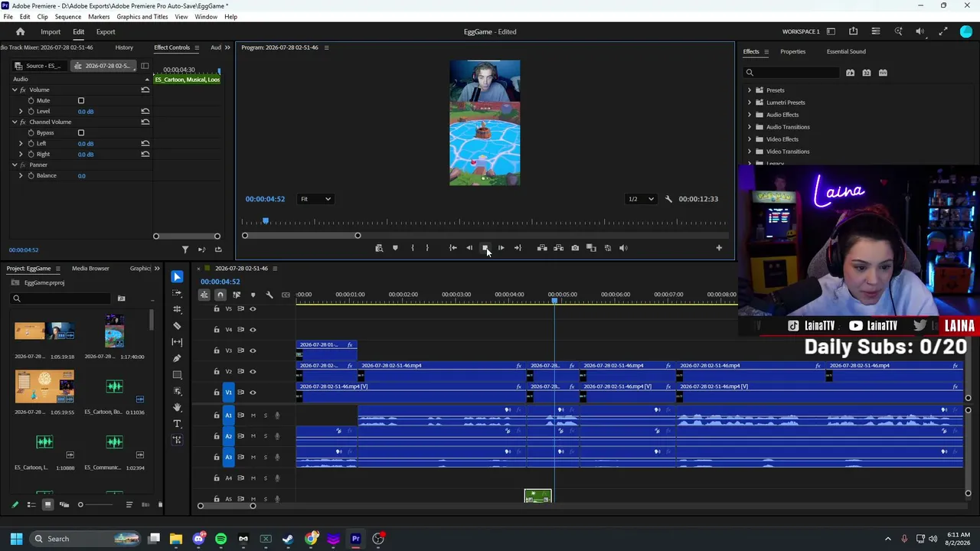Viewport: 980px width, 551px height.
Task: Open the File menu
Action: (8, 17)
